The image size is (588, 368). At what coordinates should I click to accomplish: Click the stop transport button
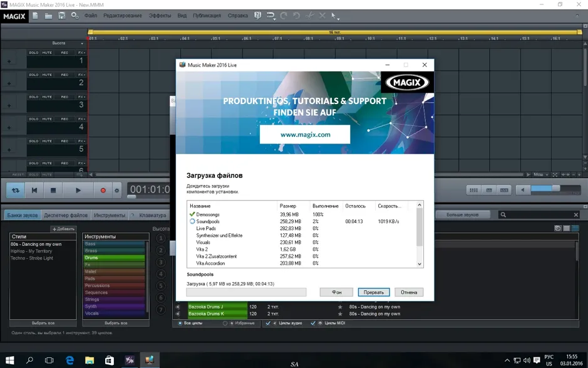tap(53, 191)
